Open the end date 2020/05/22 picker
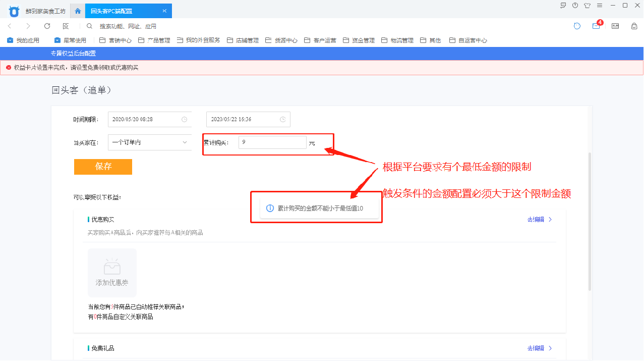The width and height of the screenshot is (644, 361). coord(248,120)
